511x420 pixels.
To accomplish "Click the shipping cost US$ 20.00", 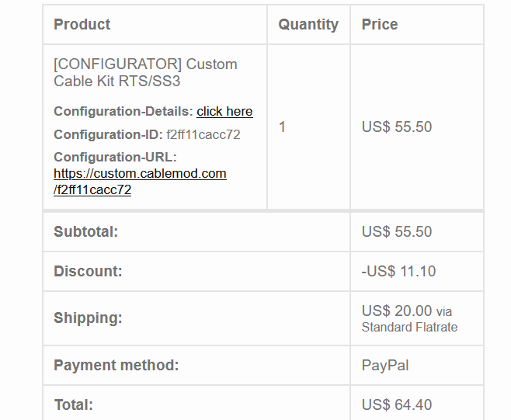I will click(397, 311).
